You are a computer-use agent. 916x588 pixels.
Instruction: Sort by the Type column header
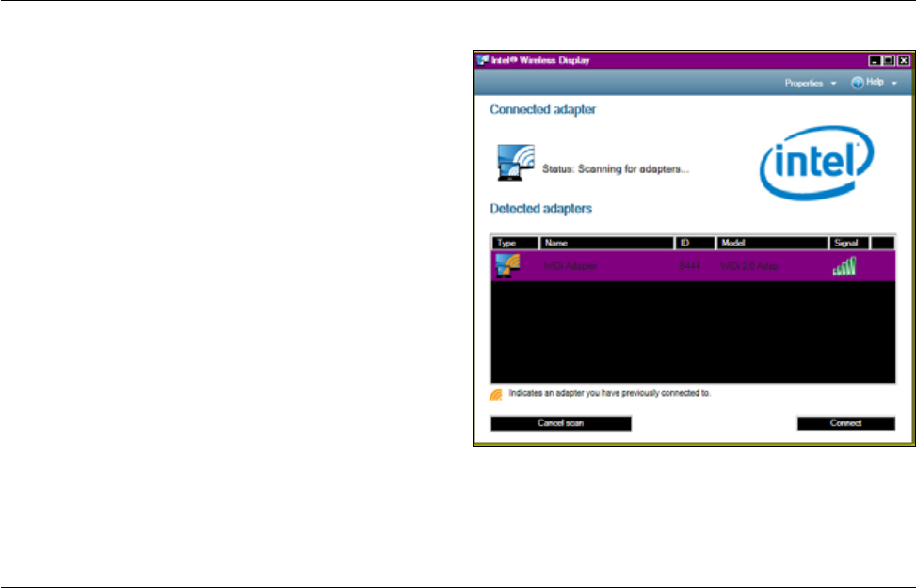point(515,243)
